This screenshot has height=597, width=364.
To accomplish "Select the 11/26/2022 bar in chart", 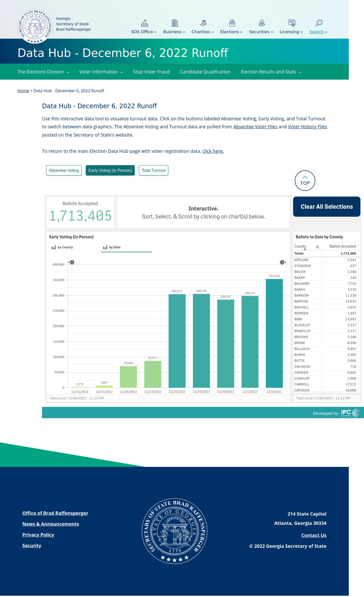I will (x=128, y=377).
